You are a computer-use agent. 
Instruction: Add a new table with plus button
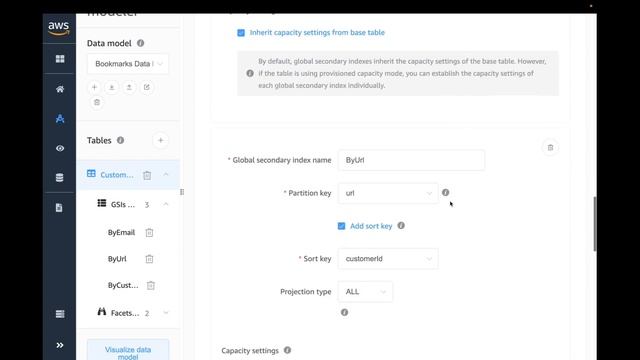point(160,140)
